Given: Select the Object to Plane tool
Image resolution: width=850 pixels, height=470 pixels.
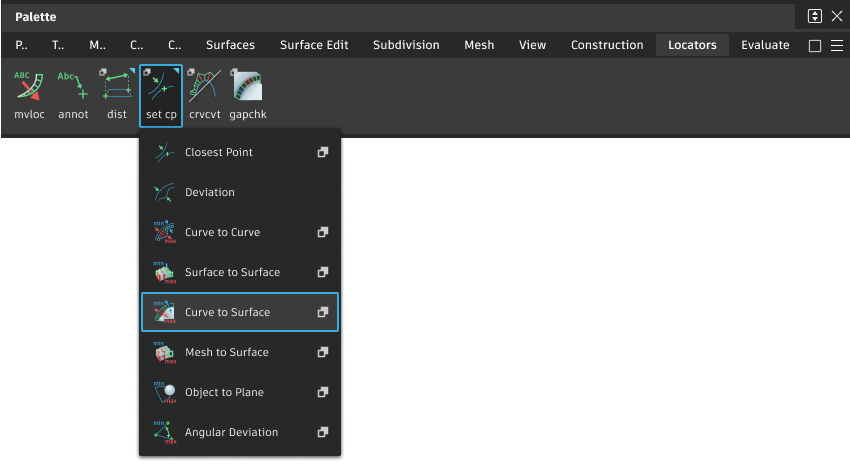Looking at the screenshot, I should tap(224, 392).
